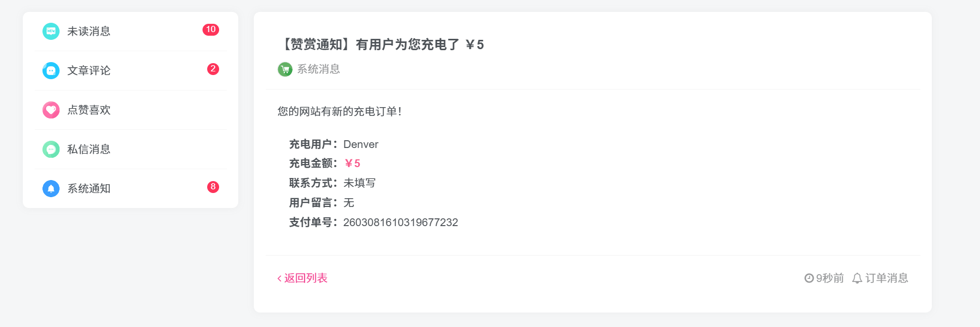This screenshot has width=980, height=327.
Task: Click the badge showing 2 article comments
Action: 212,69
